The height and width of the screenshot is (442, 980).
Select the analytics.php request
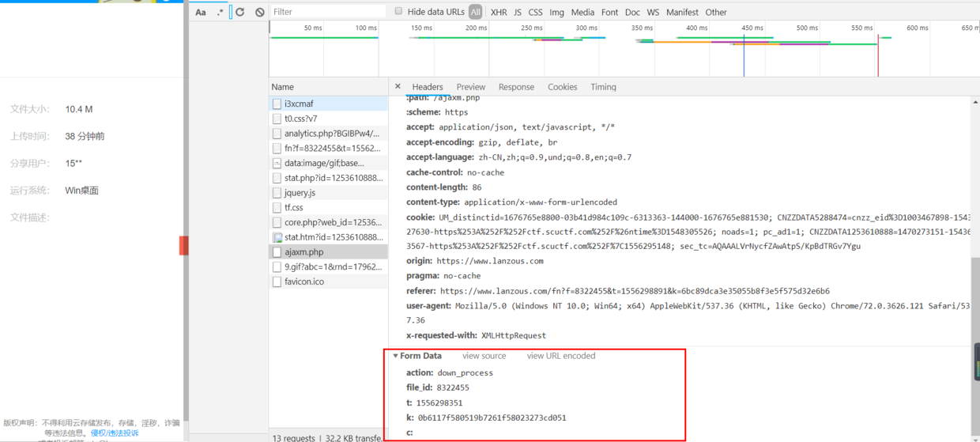328,134
